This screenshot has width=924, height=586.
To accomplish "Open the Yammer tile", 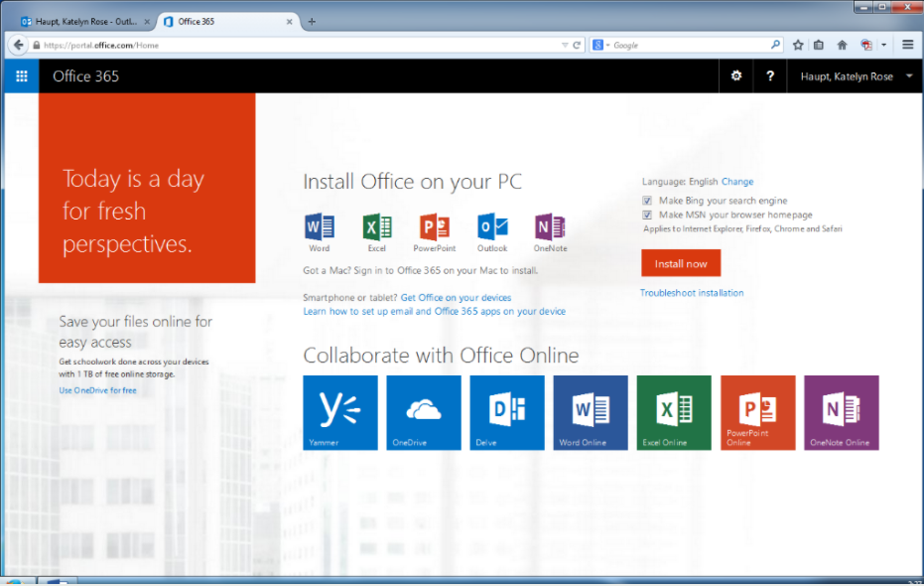I will click(340, 412).
